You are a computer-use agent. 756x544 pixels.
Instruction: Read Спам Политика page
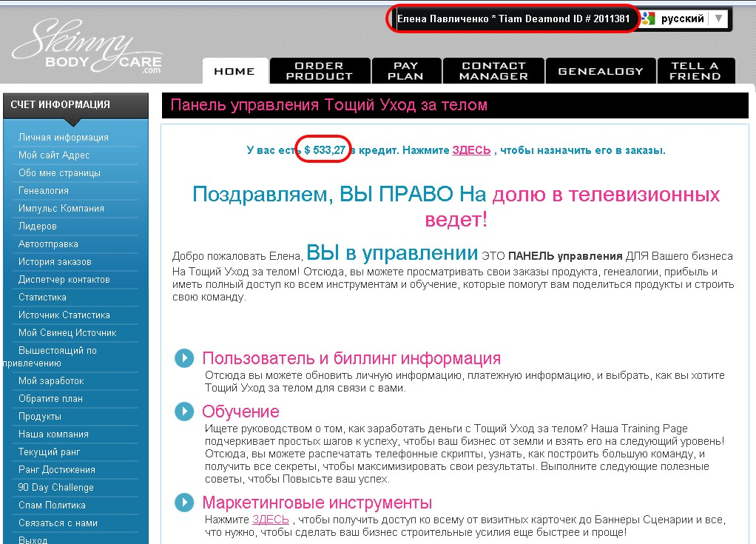tap(52, 506)
